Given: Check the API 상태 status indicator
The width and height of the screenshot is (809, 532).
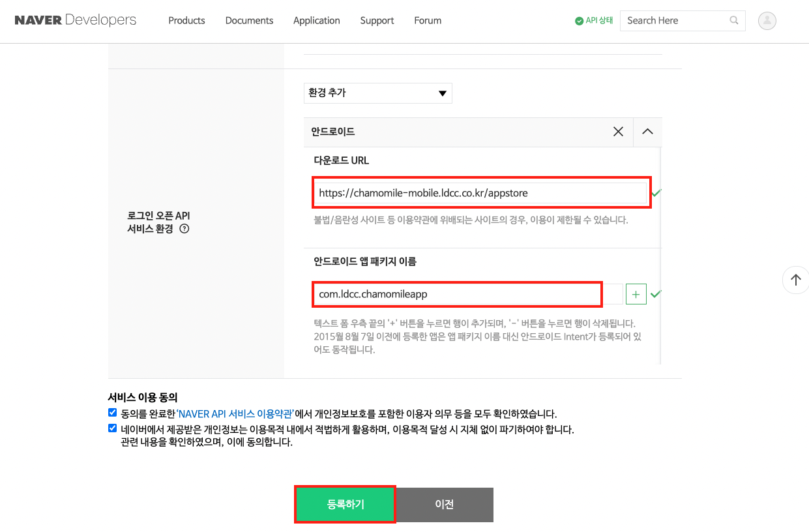Looking at the screenshot, I should coord(594,21).
